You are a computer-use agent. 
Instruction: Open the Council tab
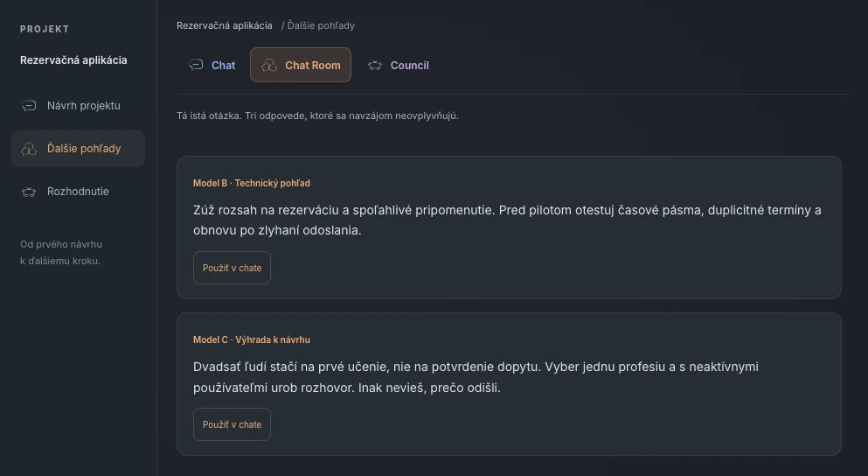point(398,65)
